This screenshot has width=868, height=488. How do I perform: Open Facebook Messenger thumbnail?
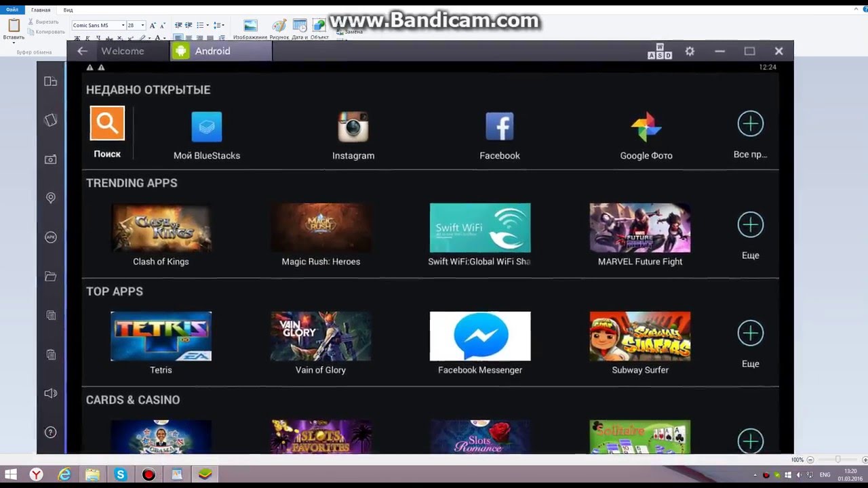[480, 336]
